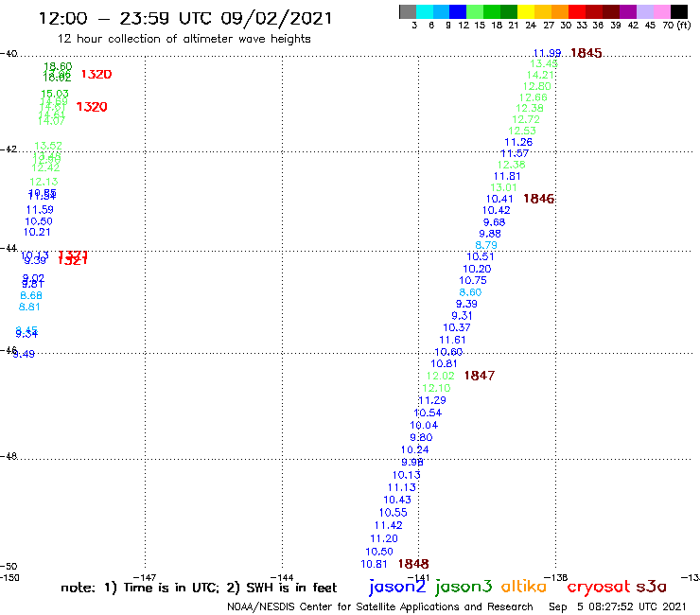
Task: Click the wave height value 13.45
Action: 544,64
